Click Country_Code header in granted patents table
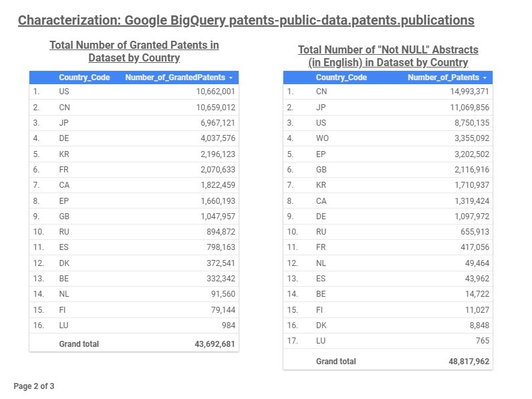Screen dimensions: 532x399 84,78
